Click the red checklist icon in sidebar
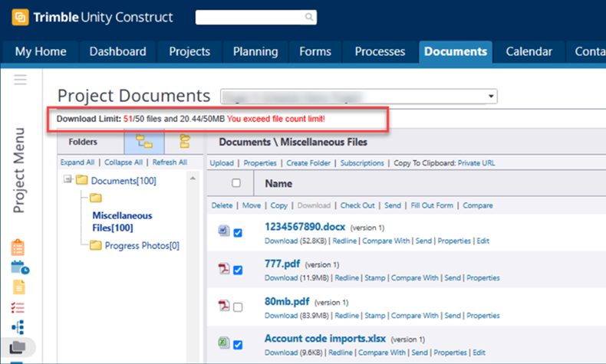The height and width of the screenshot is (364, 606). point(19,307)
